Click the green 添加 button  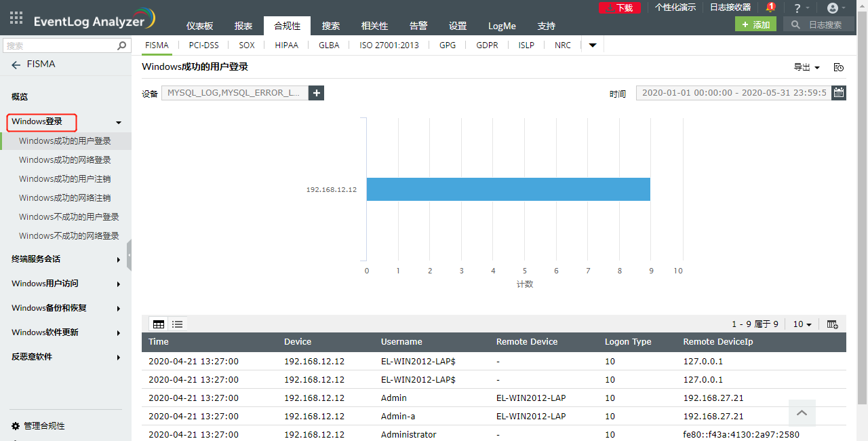[x=755, y=24]
